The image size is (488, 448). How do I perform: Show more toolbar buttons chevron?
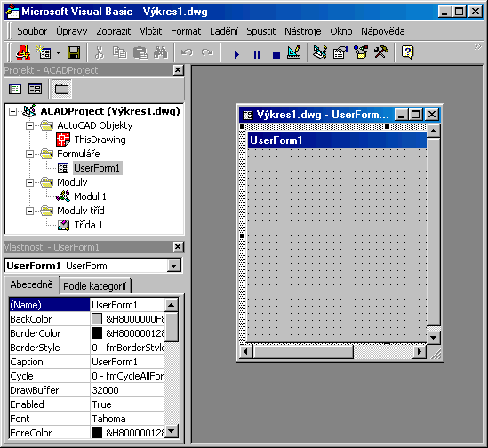pyautogui.click(x=477, y=47)
